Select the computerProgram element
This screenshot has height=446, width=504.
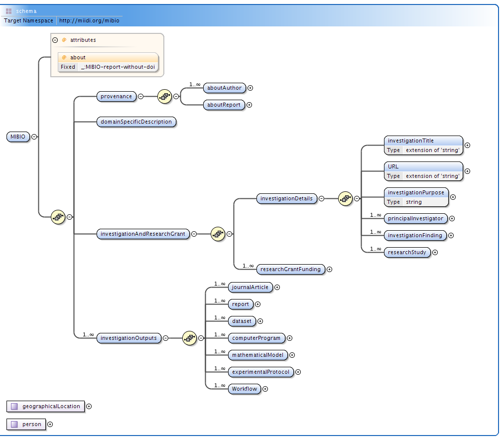pyautogui.click(x=256, y=338)
